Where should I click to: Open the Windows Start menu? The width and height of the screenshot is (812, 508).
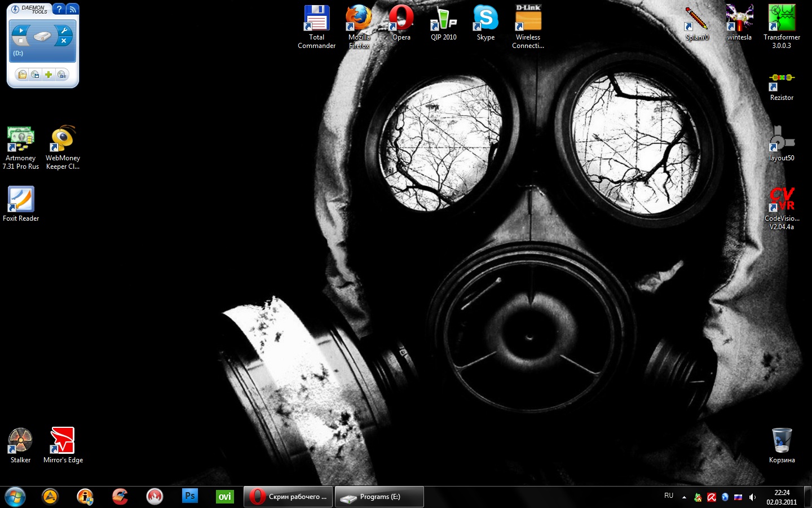15,497
